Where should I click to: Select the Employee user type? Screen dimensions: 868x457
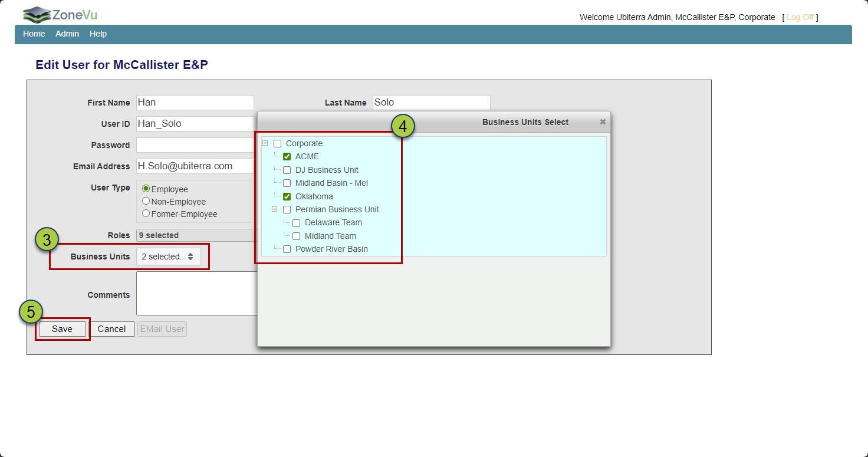coord(146,189)
